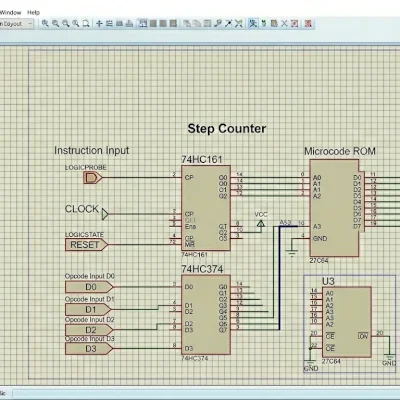400x400 pixels.
Task: Toggle the RESET logic state
Action: [86, 245]
